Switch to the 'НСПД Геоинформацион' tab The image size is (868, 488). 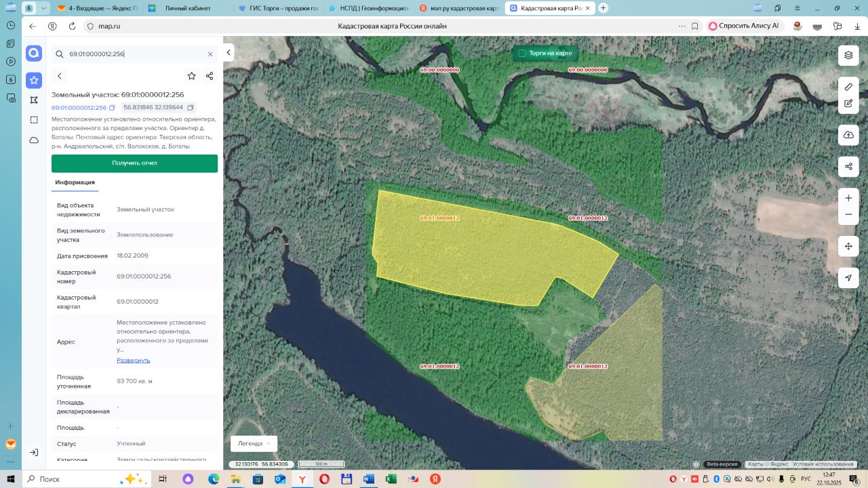tap(369, 8)
